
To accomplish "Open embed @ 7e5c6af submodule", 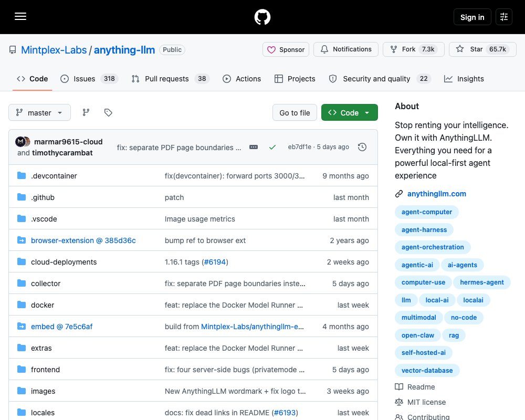I will coord(61,326).
